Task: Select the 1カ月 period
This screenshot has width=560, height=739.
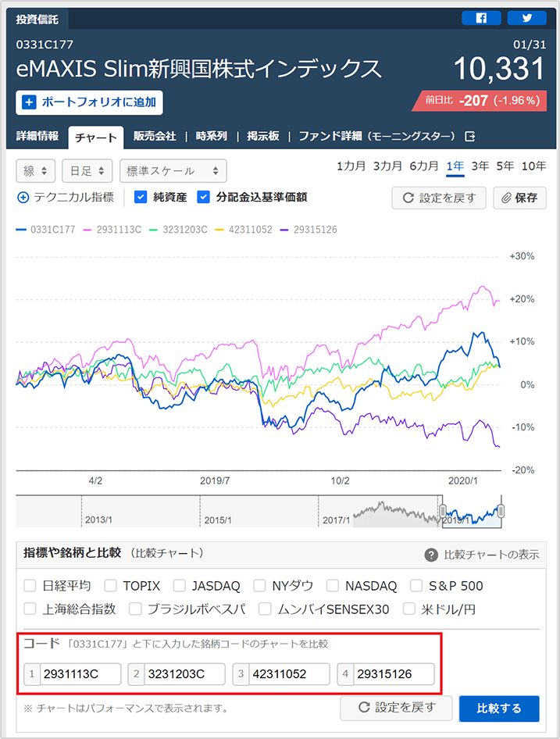Action: pos(351,166)
